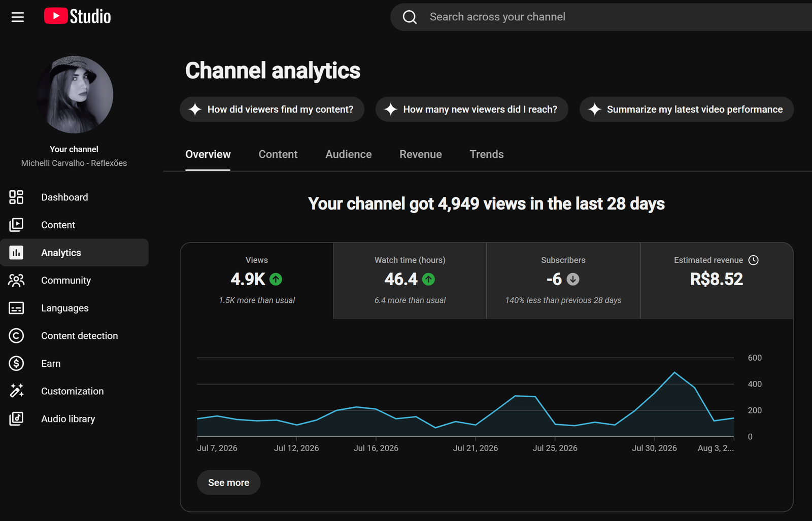Image resolution: width=812 pixels, height=521 pixels.
Task: Open Customization with the magic wand icon
Action: tap(16, 391)
